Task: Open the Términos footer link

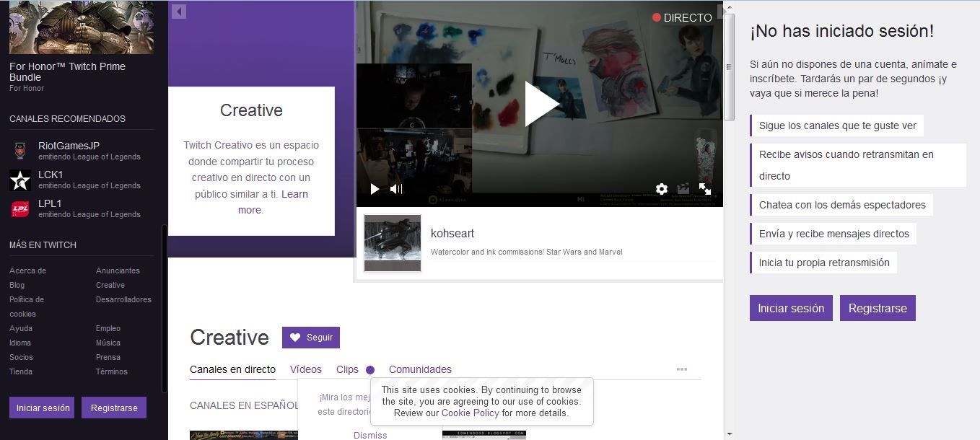Action: (x=112, y=371)
